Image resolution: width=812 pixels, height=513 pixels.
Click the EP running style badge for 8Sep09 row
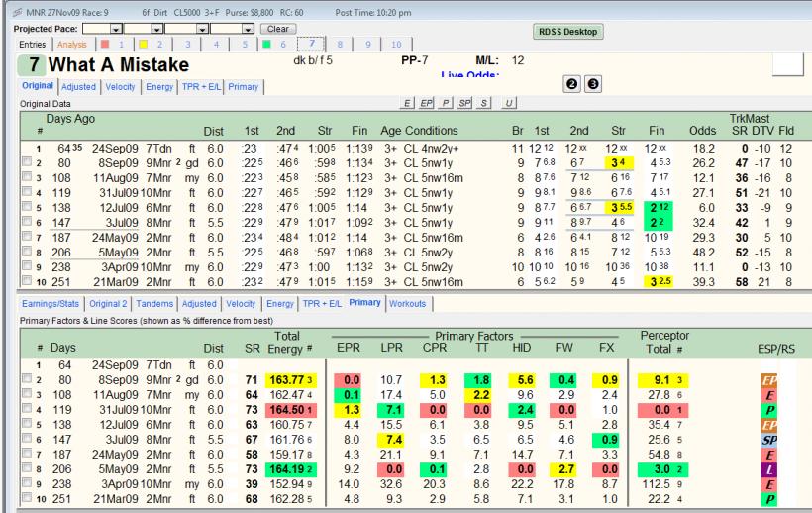[x=769, y=380]
